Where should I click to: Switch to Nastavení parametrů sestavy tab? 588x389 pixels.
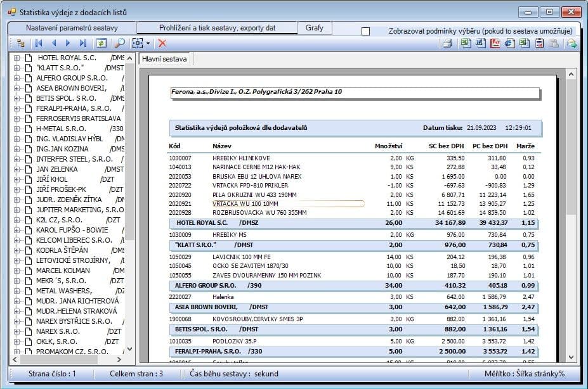[x=72, y=28]
